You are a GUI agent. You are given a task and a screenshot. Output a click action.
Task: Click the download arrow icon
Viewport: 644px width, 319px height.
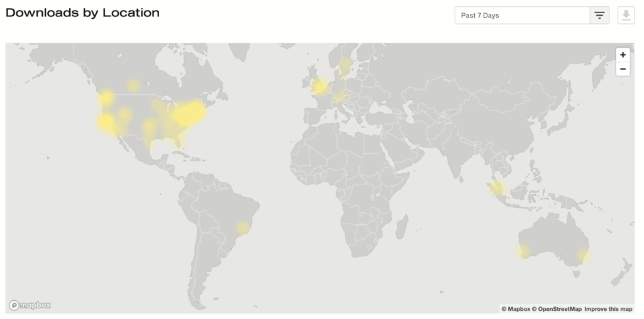point(626,15)
